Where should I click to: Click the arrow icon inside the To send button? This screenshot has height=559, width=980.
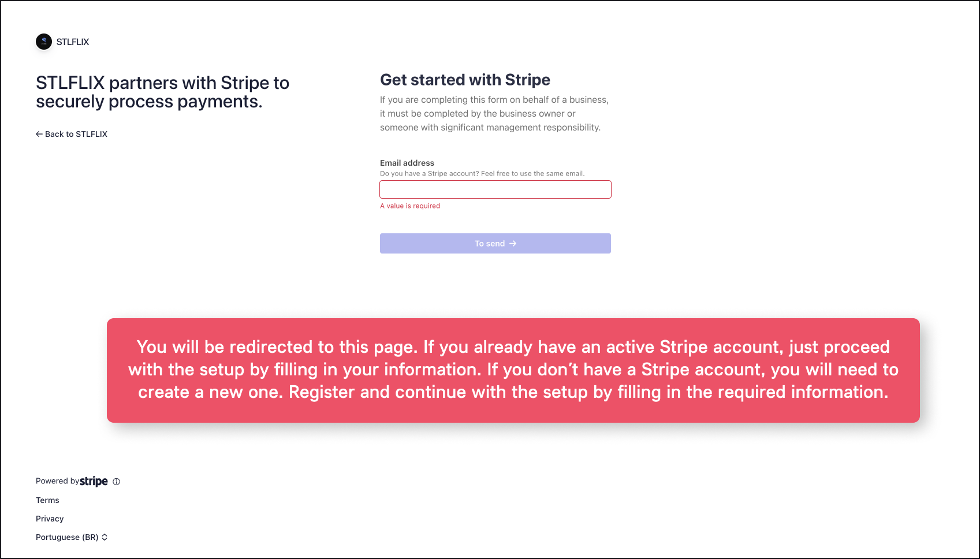click(x=513, y=243)
